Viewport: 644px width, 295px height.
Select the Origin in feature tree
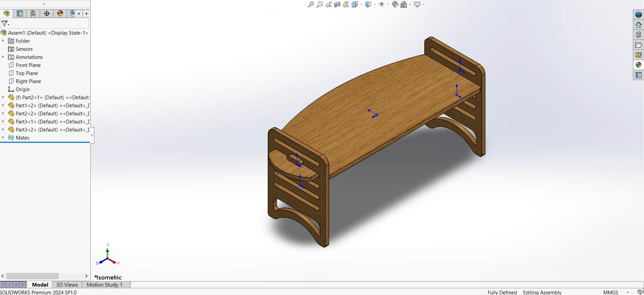tap(19, 89)
